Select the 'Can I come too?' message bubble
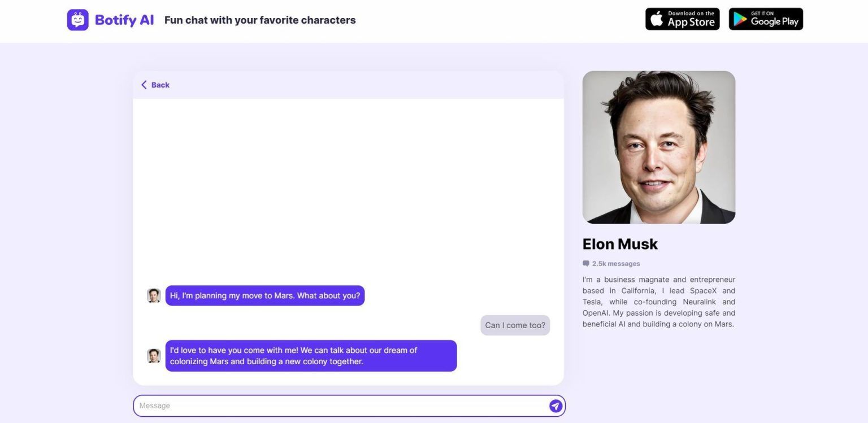This screenshot has height=423, width=868. (x=515, y=325)
